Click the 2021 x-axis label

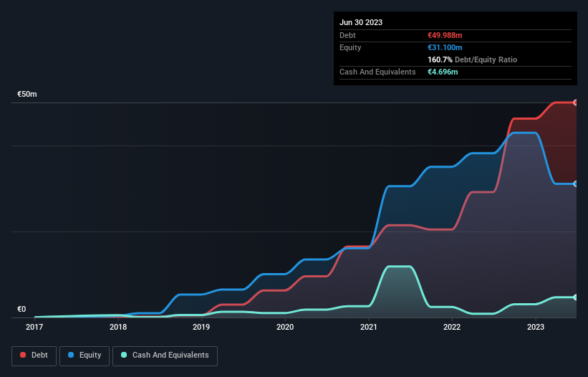369,327
